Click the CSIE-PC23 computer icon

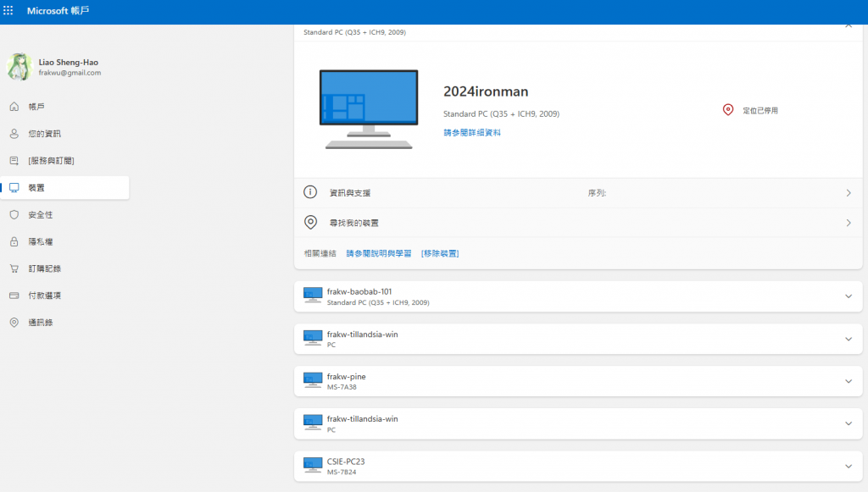click(x=313, y=465)
